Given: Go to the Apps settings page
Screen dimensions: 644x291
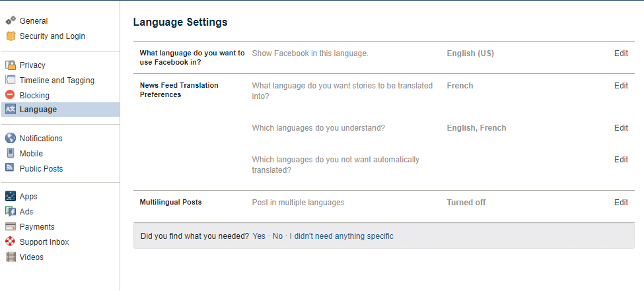Looking at the screenshot, I should click(x=28, y=197).
